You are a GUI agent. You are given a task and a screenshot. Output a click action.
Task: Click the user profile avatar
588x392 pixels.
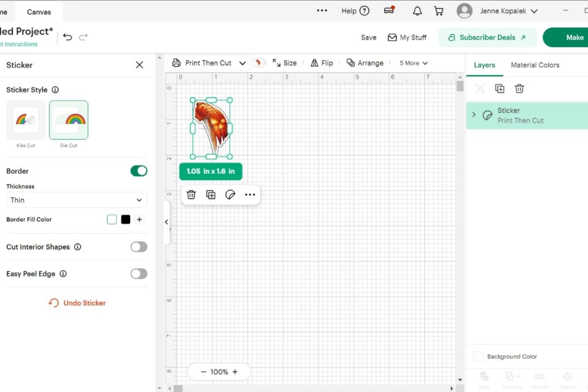tap(464, 11)
